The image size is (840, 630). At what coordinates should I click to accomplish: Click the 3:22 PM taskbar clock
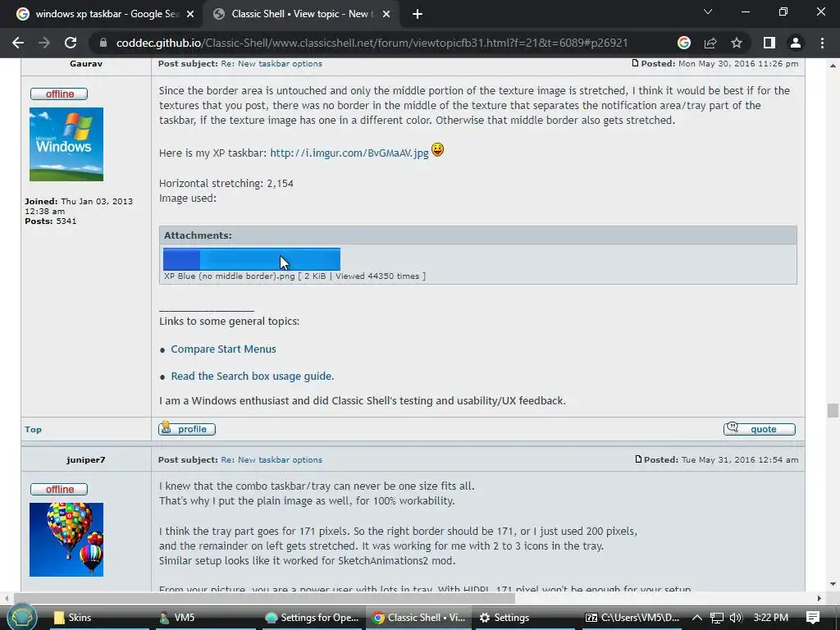pos(771,618)
